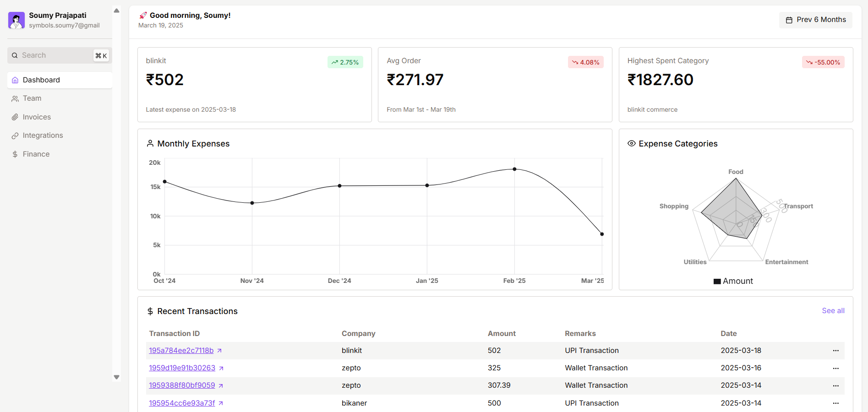Click the Invoices paperclip icon

click(15, 117)
